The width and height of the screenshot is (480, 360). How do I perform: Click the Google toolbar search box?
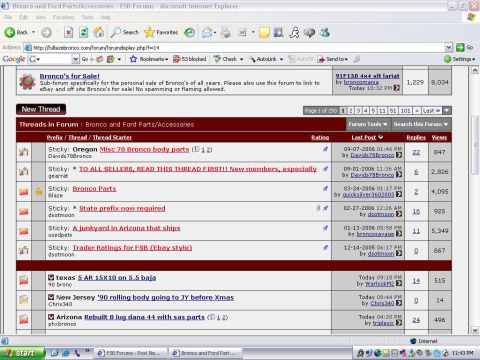(50, 59)
